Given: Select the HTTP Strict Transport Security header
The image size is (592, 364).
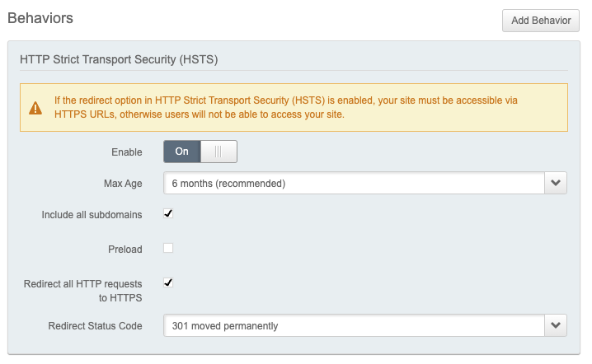Looking at the screenshot, I should pyautogui.click(x=118, y=60).
